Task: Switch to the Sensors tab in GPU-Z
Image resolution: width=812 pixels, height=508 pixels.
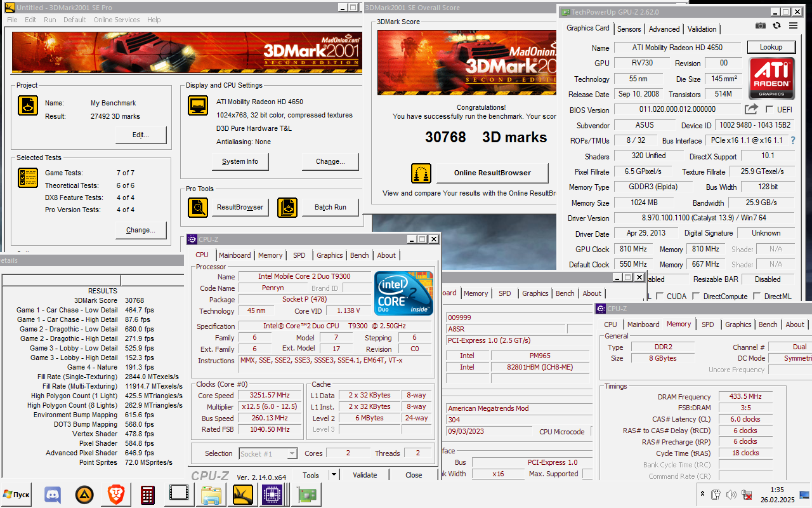Action: [x=629, y=29]
